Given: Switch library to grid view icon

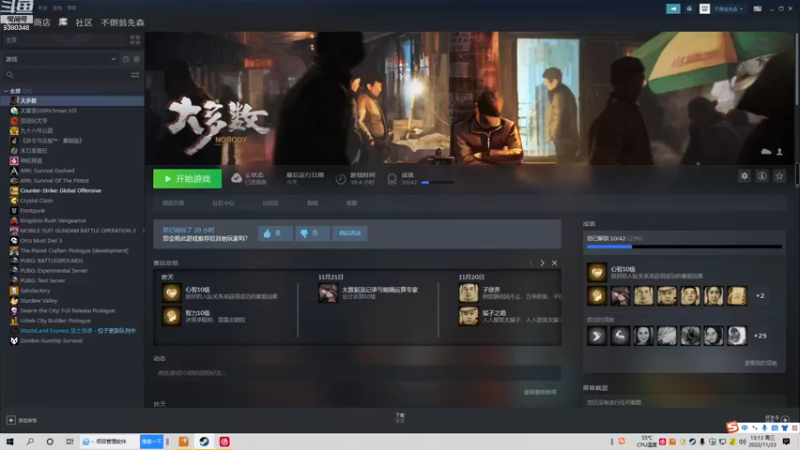Looking at the screenshot, I should click(x=135, y=40).
